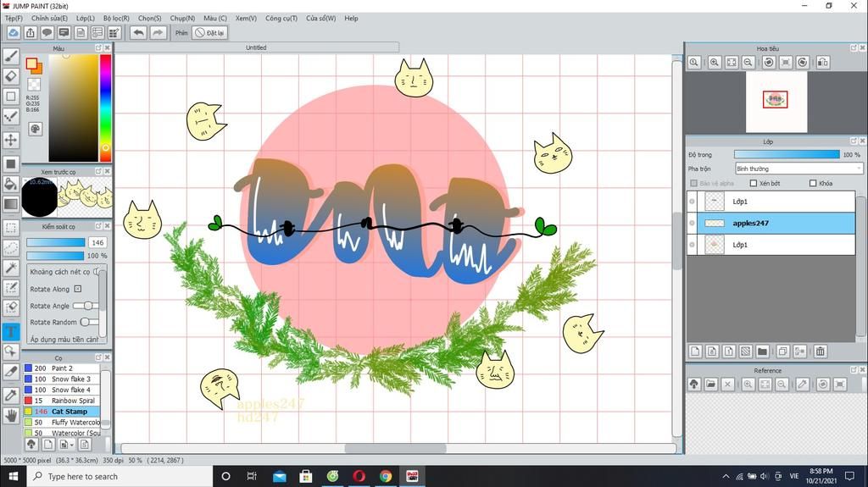Click the foreground color swatch
This screenshot has height=487, width=868.
pyautogui.click(x=31, y=64)
